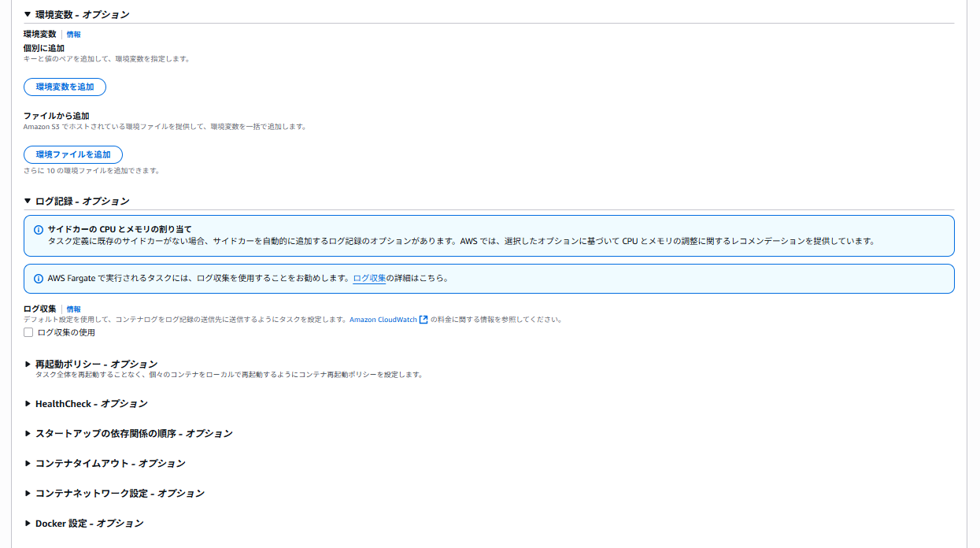
Task: Collapse the 環境変数 - オプション section
Action: pos(76,14)
